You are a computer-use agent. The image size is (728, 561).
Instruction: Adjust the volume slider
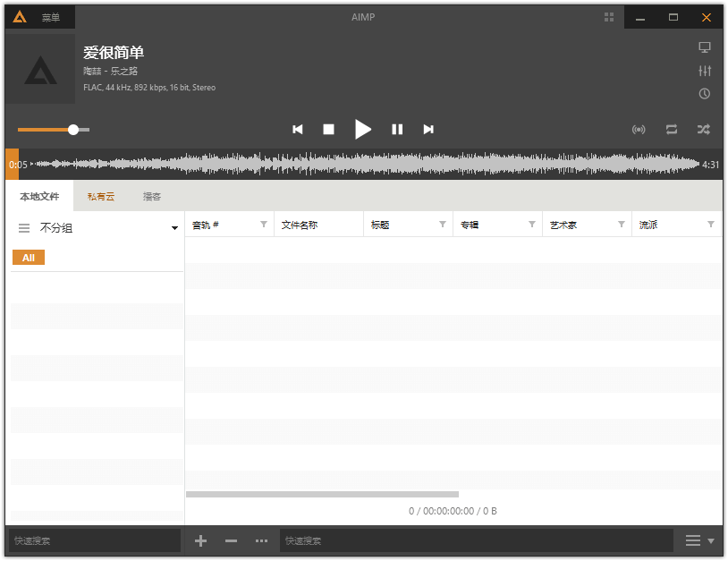coord(73,129)
